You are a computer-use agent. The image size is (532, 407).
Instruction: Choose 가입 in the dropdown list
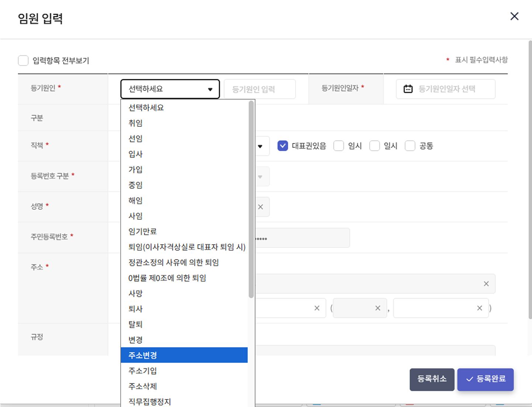[184, 170]
